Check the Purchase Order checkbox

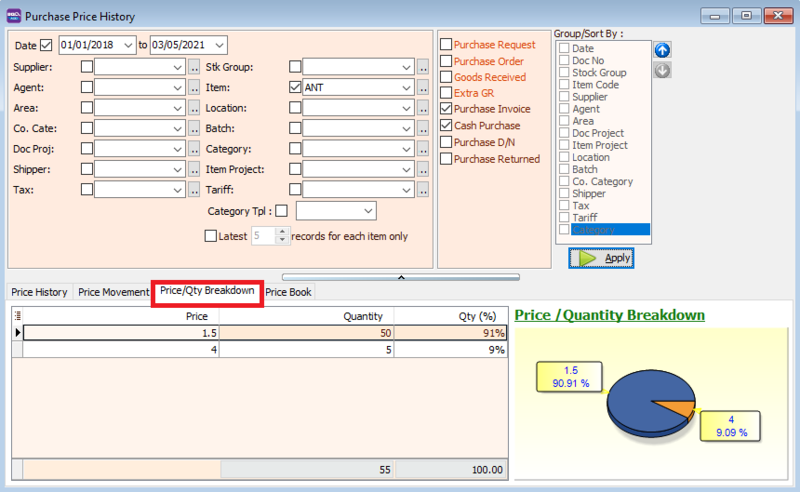pos(446,61)
